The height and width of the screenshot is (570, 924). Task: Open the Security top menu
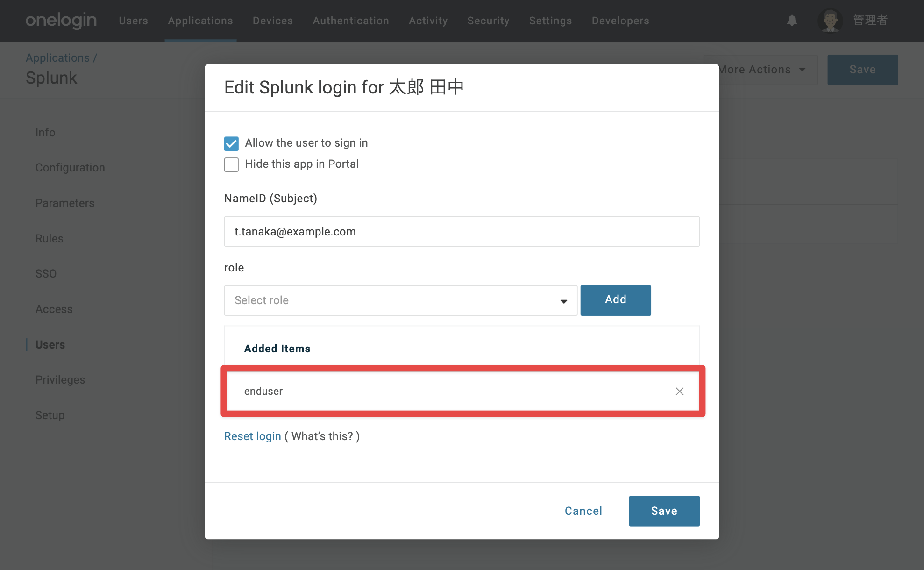[489, 21]
